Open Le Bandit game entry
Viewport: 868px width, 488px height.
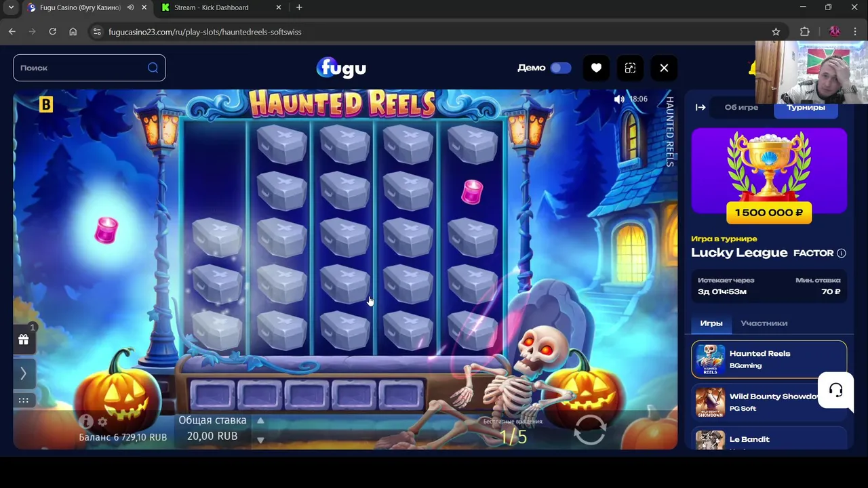tap(769, 439)
